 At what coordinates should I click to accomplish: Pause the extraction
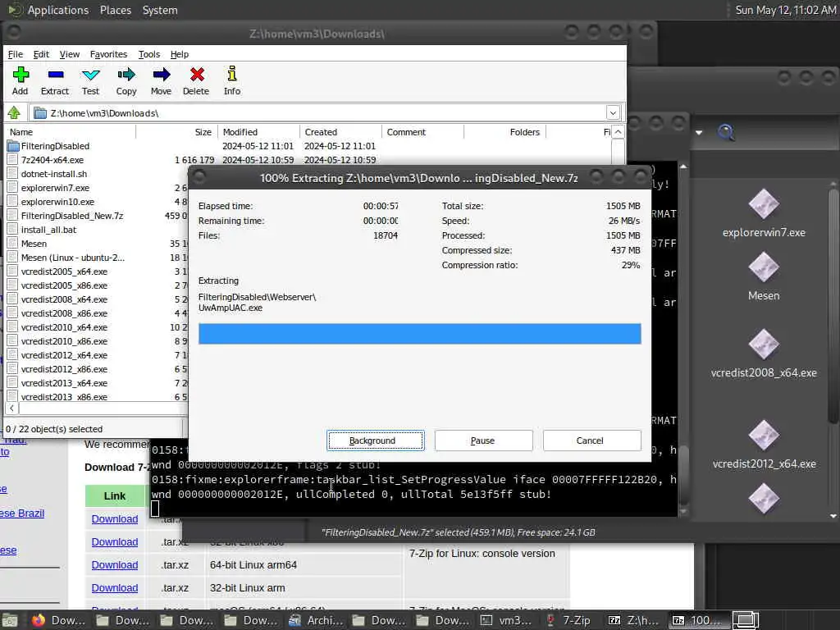tap(483, 441)
